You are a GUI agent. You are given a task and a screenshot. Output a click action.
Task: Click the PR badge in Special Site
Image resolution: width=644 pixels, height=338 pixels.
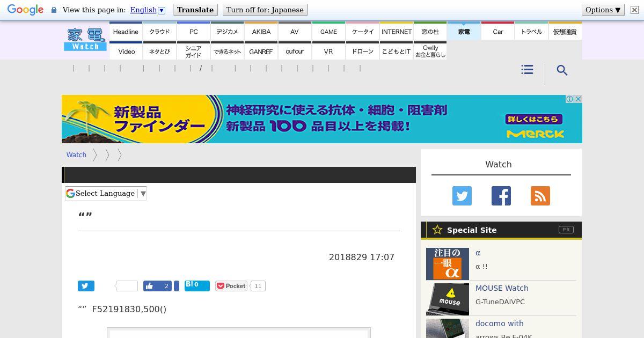pos(566,230)
